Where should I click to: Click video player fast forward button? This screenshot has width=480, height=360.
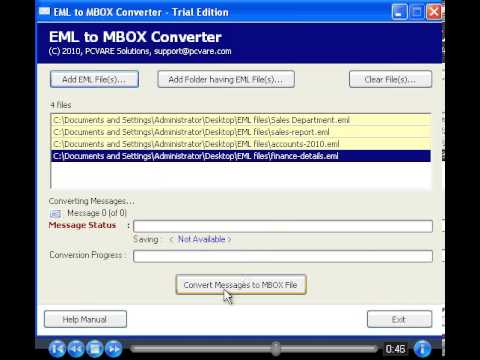[114, 349]
